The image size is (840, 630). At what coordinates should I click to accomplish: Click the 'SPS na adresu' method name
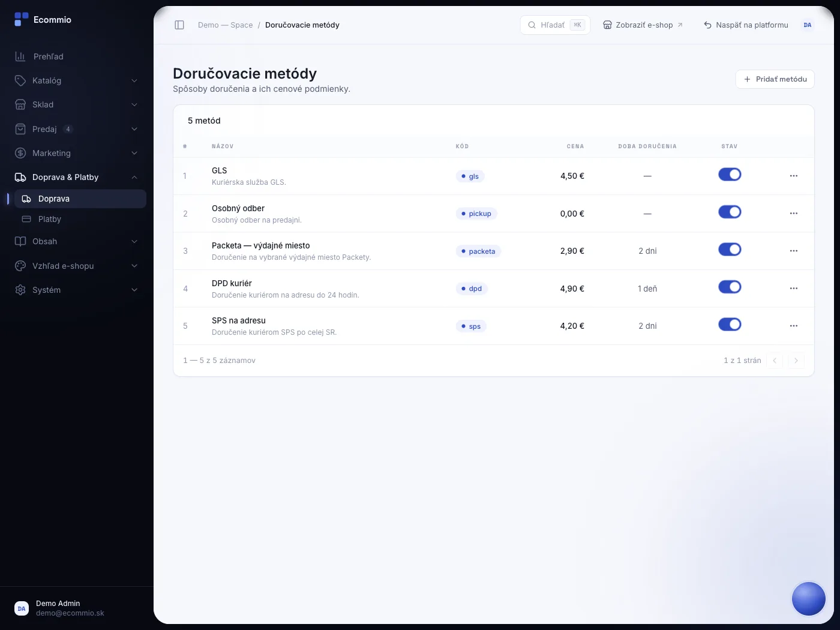(239, 320)
